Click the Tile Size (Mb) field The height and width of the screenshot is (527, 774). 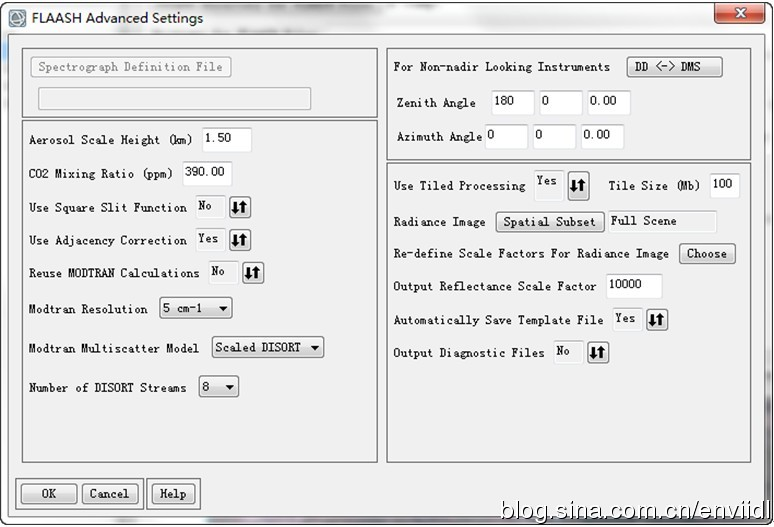point(725,186)
